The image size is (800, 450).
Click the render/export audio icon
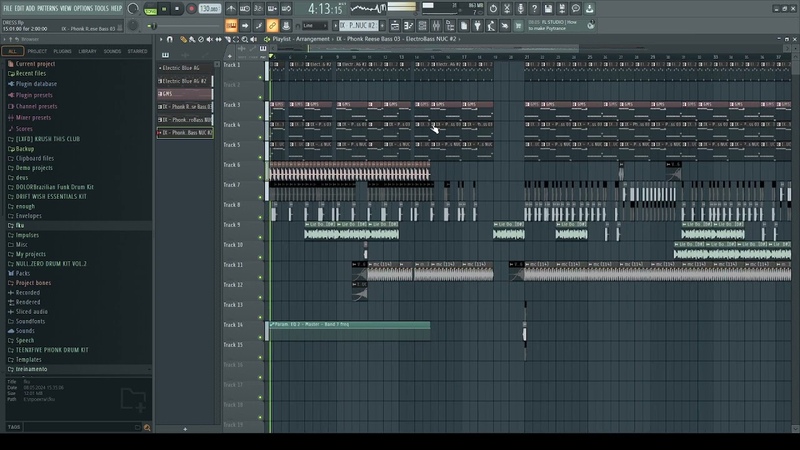[562, 9]
